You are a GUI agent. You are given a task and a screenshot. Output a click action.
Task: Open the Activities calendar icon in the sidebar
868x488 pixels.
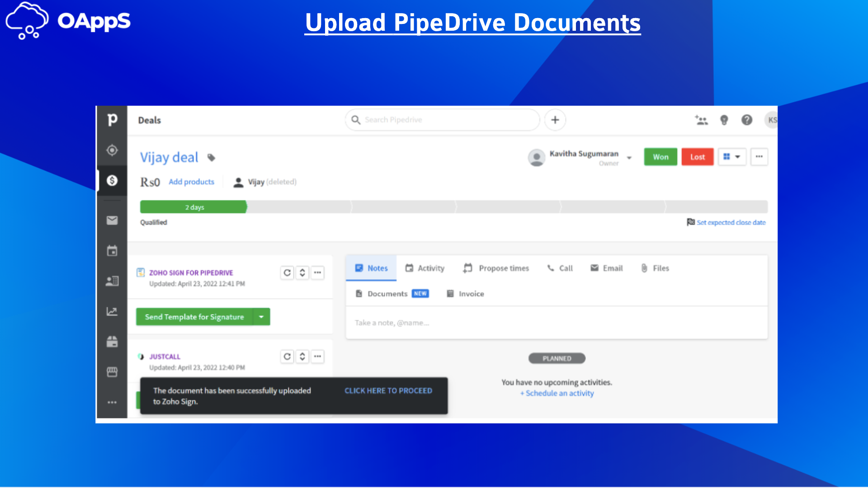coord(112,251)
